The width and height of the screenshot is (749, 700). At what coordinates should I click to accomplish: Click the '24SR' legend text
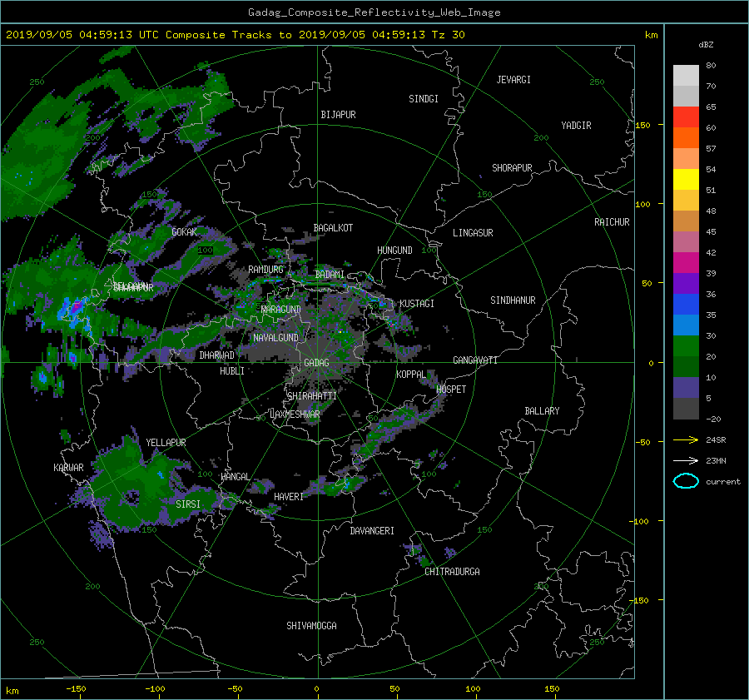click(716, 440)
